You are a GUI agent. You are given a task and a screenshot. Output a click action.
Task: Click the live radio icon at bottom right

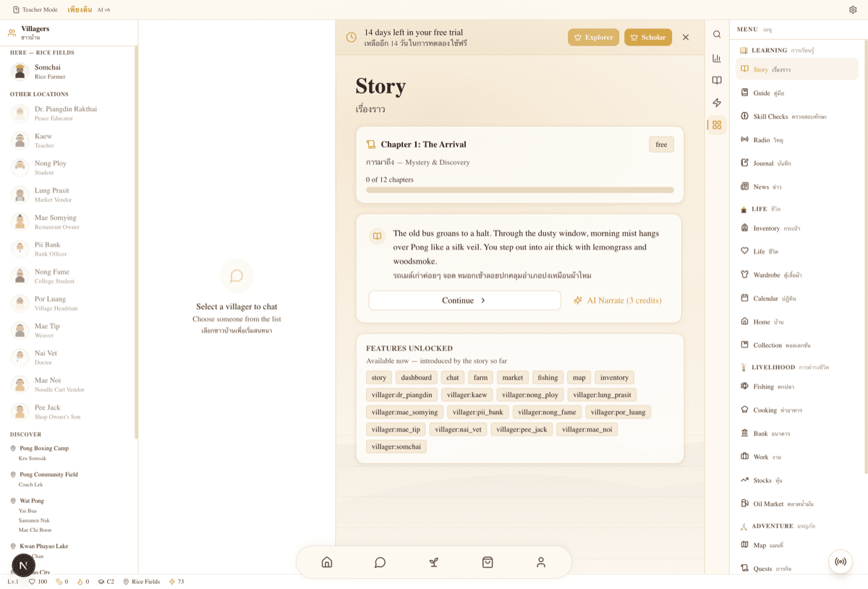click(840, 562)
